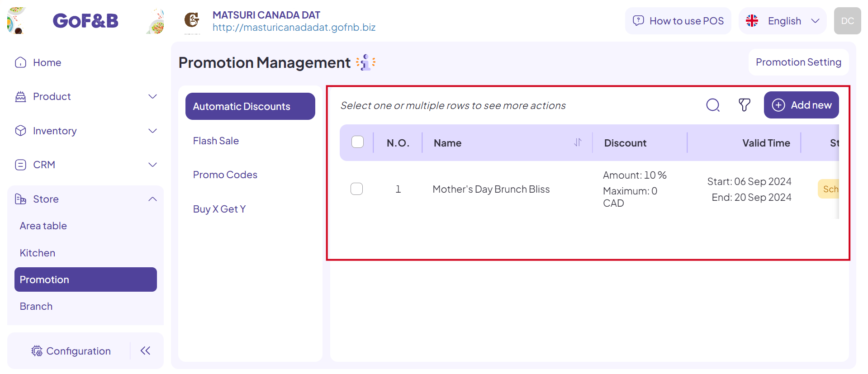The image size is (868, 374).
Task: Open Configuration in the sidebar
Action: click(71, 351)
